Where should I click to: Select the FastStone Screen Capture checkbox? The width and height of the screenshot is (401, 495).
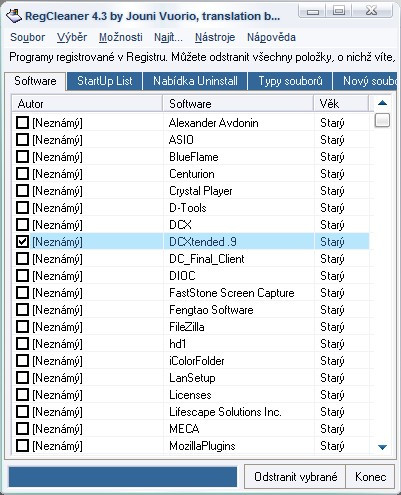click(22, 293)
